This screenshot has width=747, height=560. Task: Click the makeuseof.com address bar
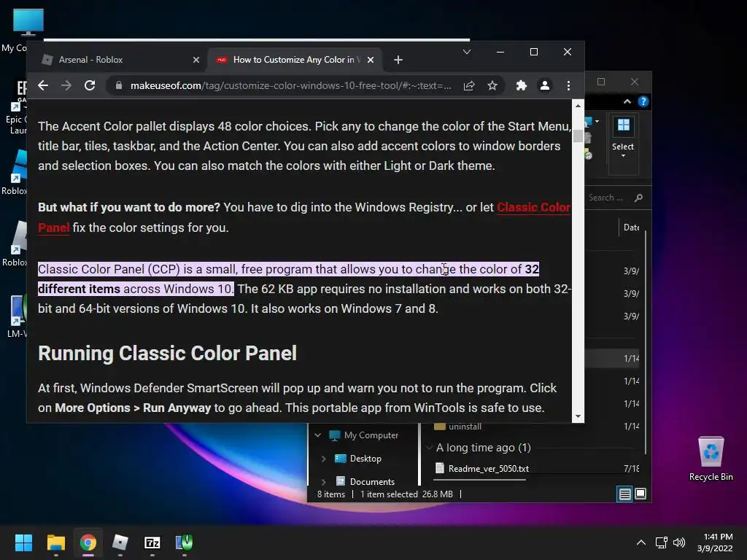pyautogui.click(x=290, y=86)
